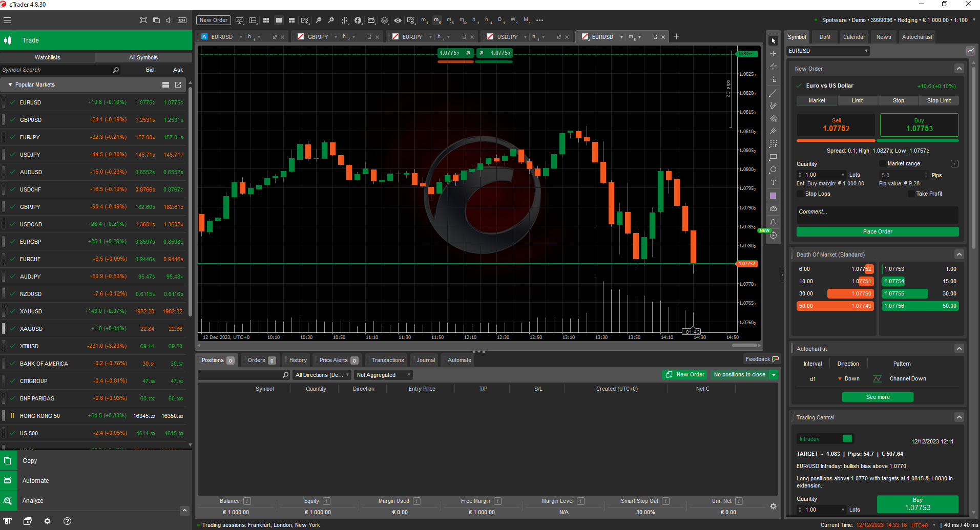Switch to the DoM tab

coord(825,37)
